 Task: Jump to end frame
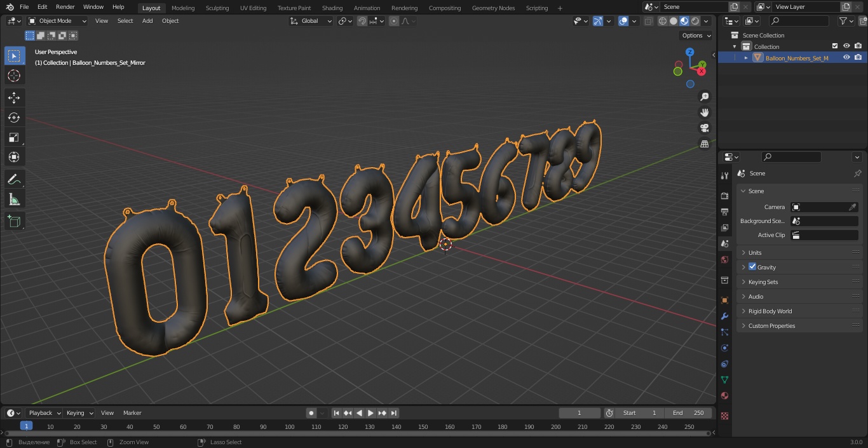pyautogui.click(x=394, y=413)
